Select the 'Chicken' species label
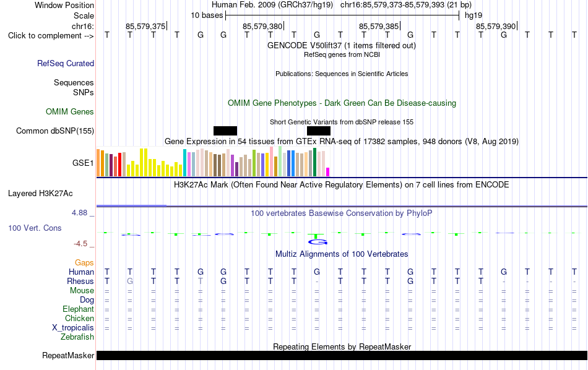Screen dimensions: 588x370 pos(79,318)
